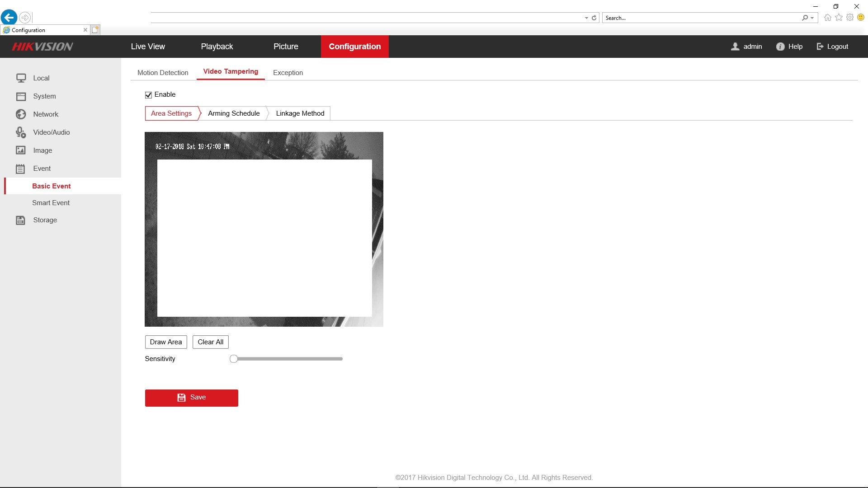Expand the browser search provider dropdown

(x=812, y=18)
